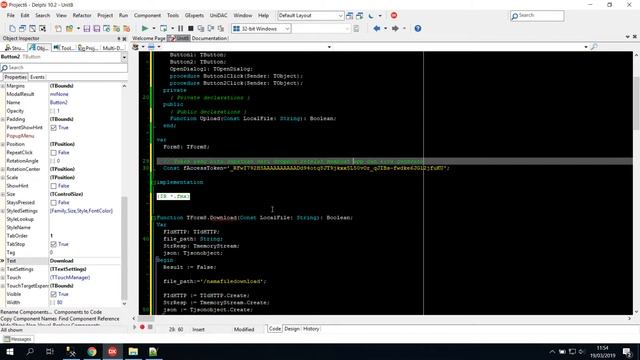Start macro recording with red circle icon
Image resolution: width=640 pixels, height=360 pixels.
(142, 327)
